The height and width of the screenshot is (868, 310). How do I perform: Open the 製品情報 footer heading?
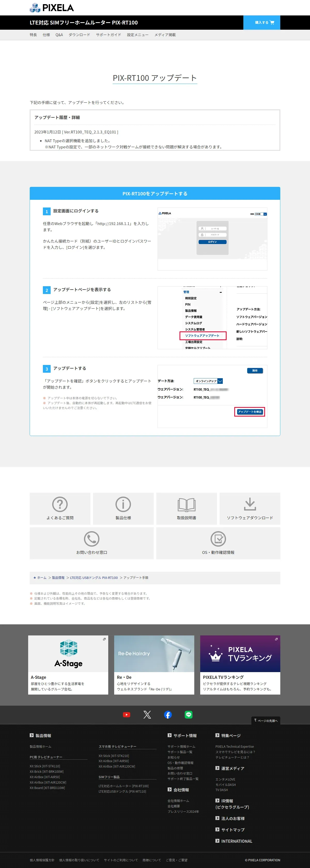pyautogui.click(x=41, y=736)
